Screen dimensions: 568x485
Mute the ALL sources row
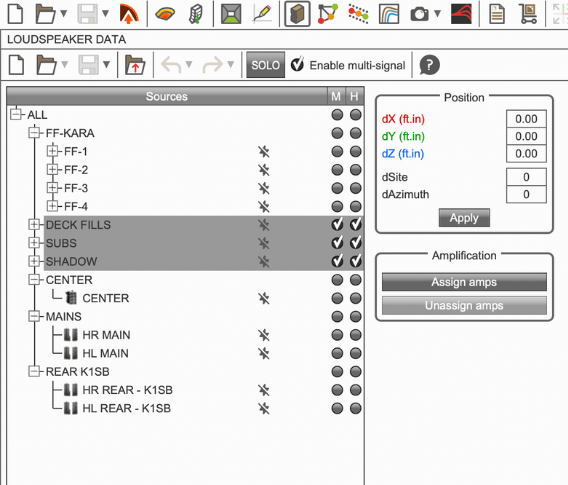(337, 115)
